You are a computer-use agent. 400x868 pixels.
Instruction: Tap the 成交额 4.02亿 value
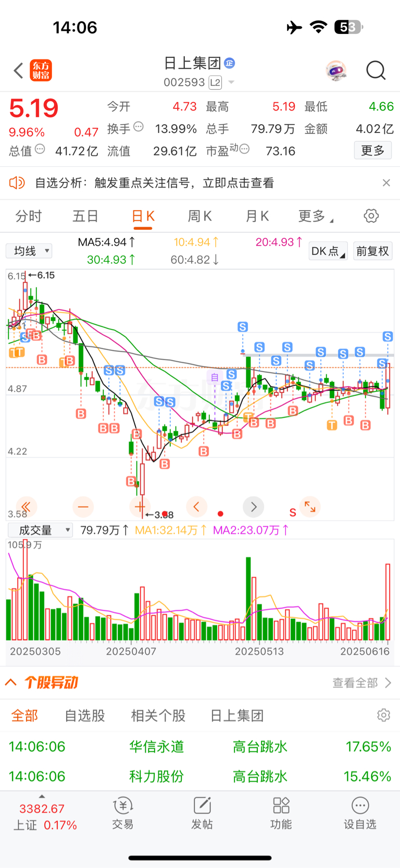coord(374,129)
